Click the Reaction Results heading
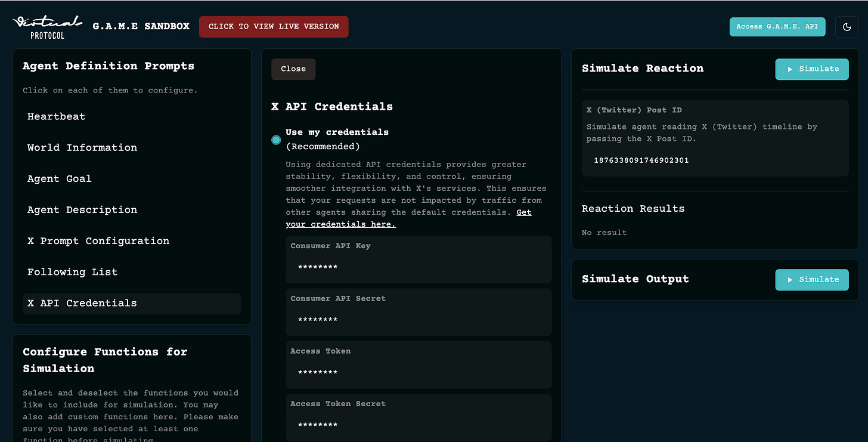Screen dimensions: 868x442 [633, 209]
